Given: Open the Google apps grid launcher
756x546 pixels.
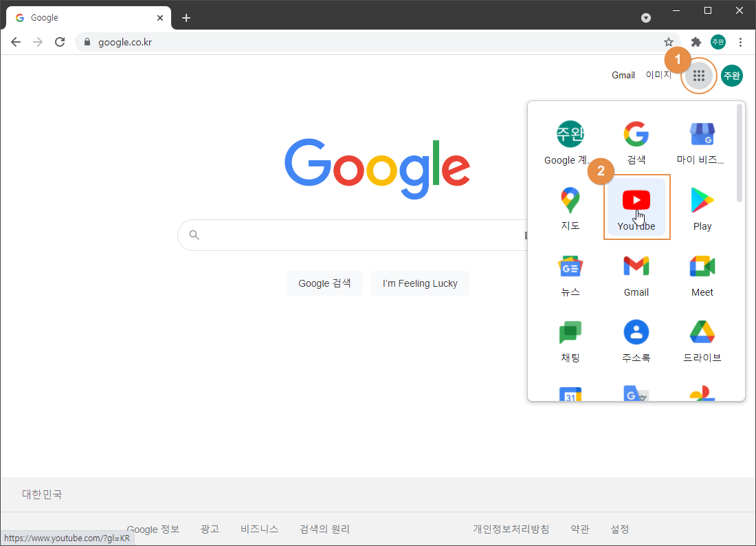Looking at the screenshot, I should coord(699,75).
